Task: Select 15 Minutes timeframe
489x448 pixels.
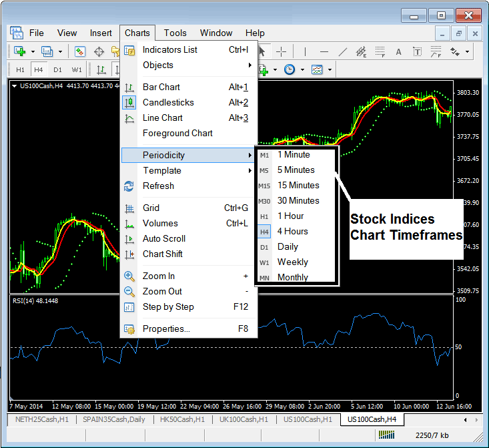Action: (x=296, y=185)
